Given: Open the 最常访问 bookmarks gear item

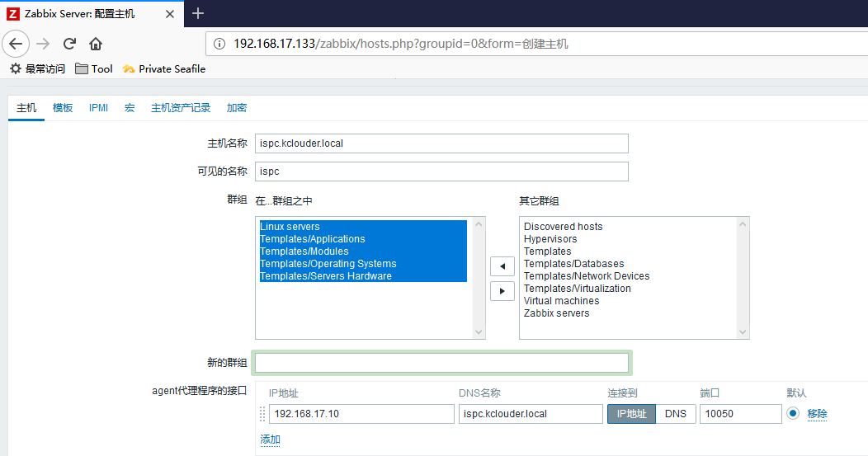Looking at the screenshot, I should [38, 68].
